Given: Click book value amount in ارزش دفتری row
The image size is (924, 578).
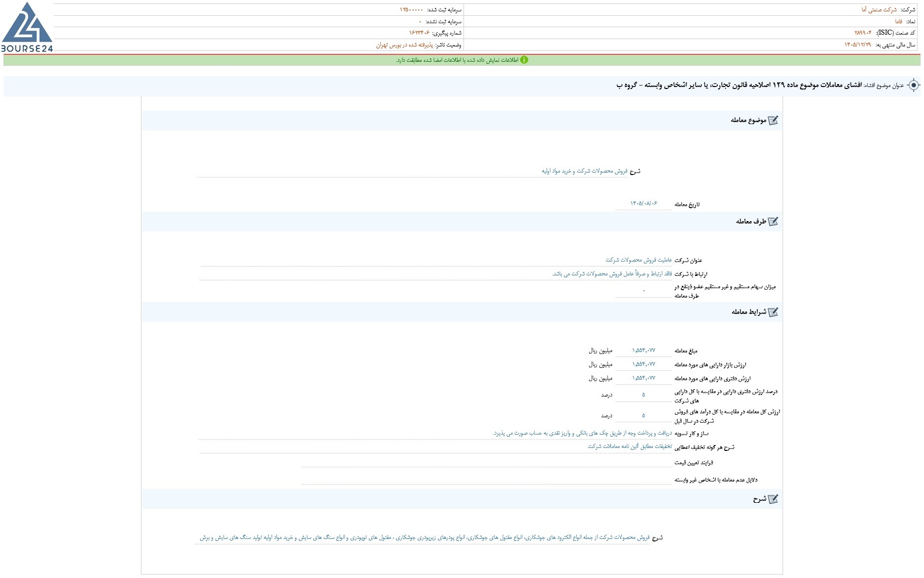Looking at the screenshot, I should pos(644,378).
